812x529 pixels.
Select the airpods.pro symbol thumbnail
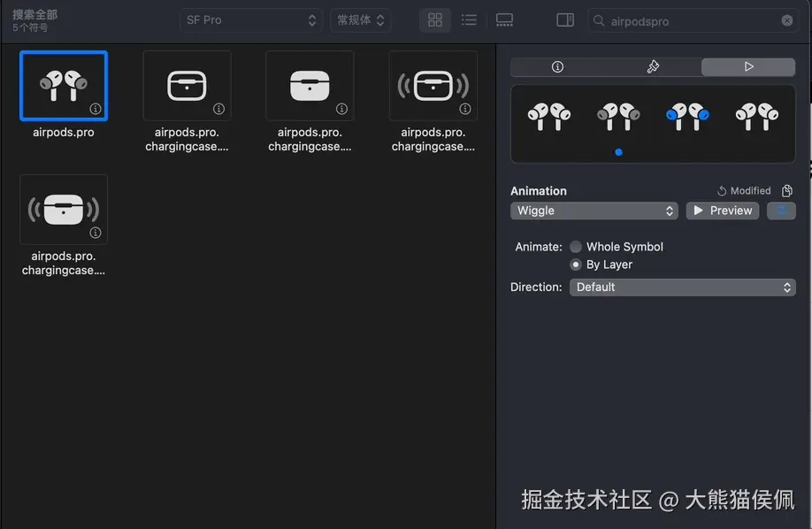point(64,85)
